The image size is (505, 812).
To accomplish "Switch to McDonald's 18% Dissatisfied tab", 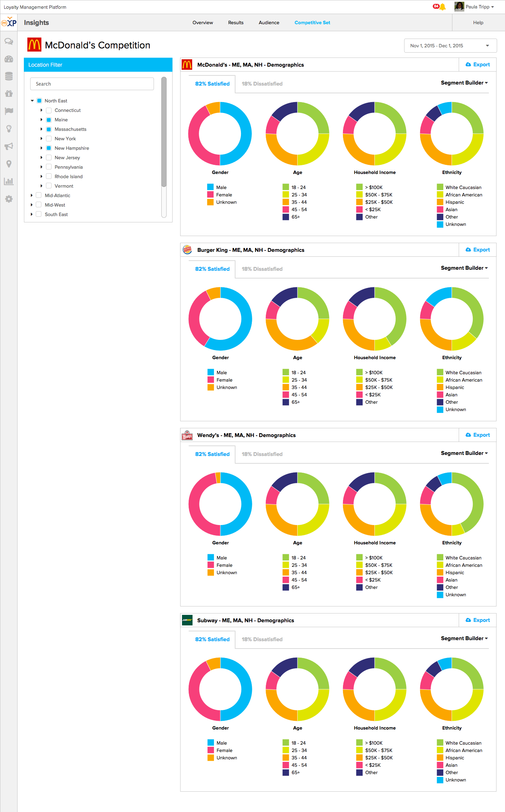I will click(262, 83).
